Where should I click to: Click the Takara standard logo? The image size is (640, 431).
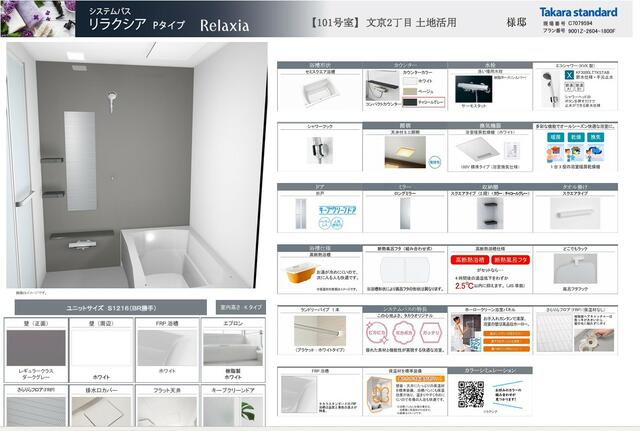coord(578,12)
